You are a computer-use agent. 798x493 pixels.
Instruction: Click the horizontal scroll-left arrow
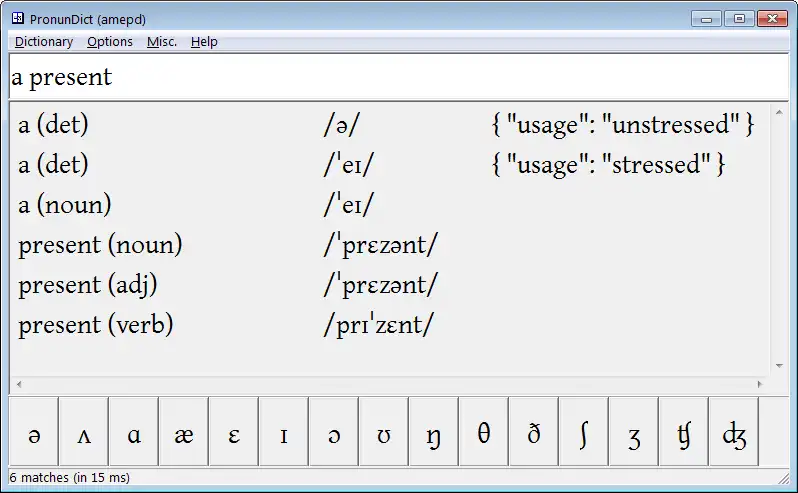19,385
